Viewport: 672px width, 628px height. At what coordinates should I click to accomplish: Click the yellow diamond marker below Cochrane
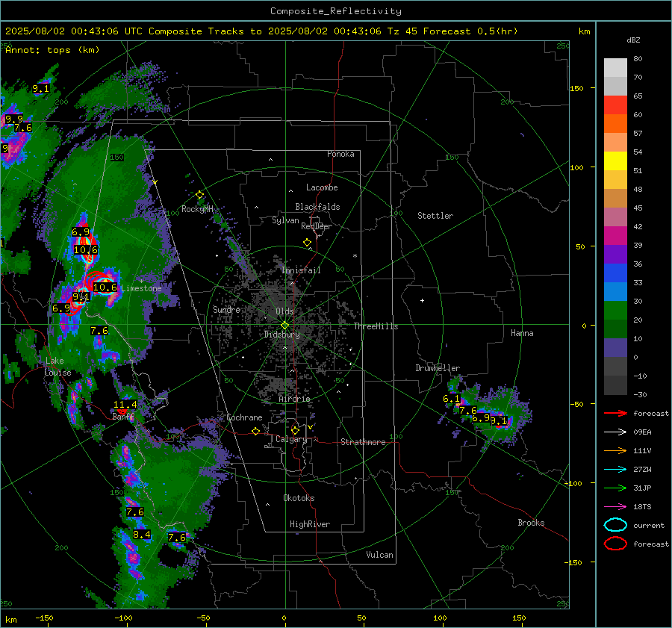(x=256, y=431)
